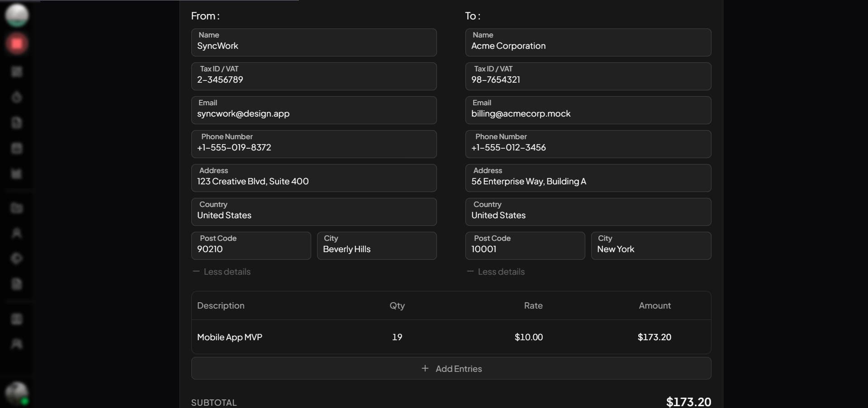
Task: Collapse sender details with Less details under From
Action: click(x=222, y=272)
